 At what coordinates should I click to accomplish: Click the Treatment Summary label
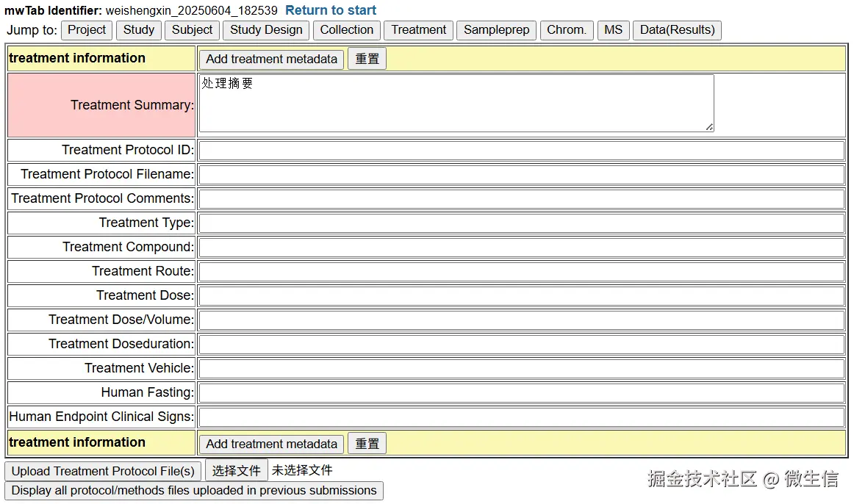132,105
